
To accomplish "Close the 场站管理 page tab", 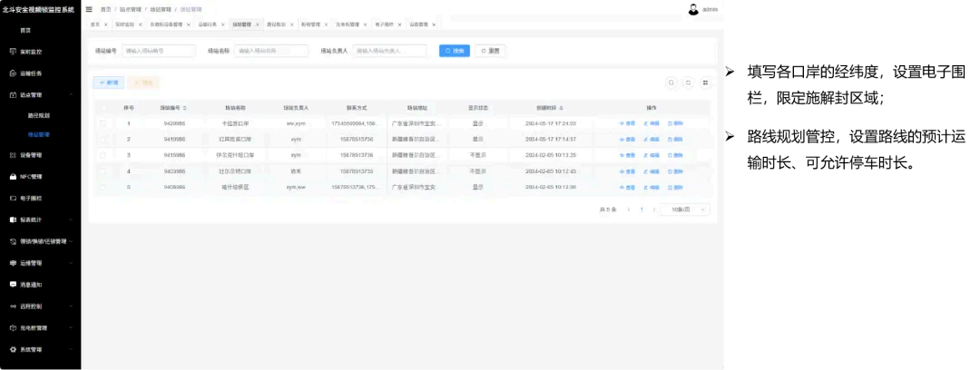I will [258, 24].
